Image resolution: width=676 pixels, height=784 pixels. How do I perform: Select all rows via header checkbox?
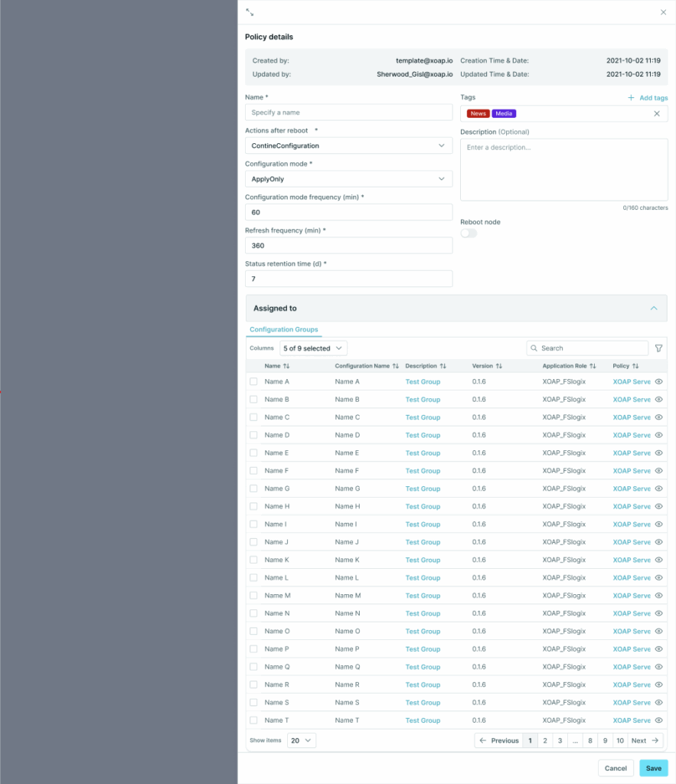point(253,366)
